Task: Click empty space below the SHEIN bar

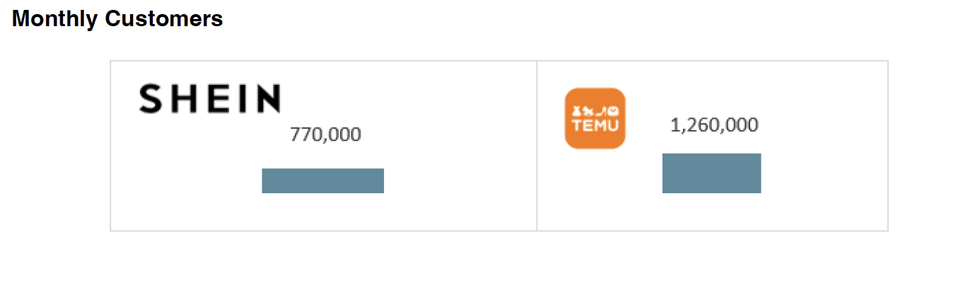Action: pyautogui.click(x=322, y=212)
